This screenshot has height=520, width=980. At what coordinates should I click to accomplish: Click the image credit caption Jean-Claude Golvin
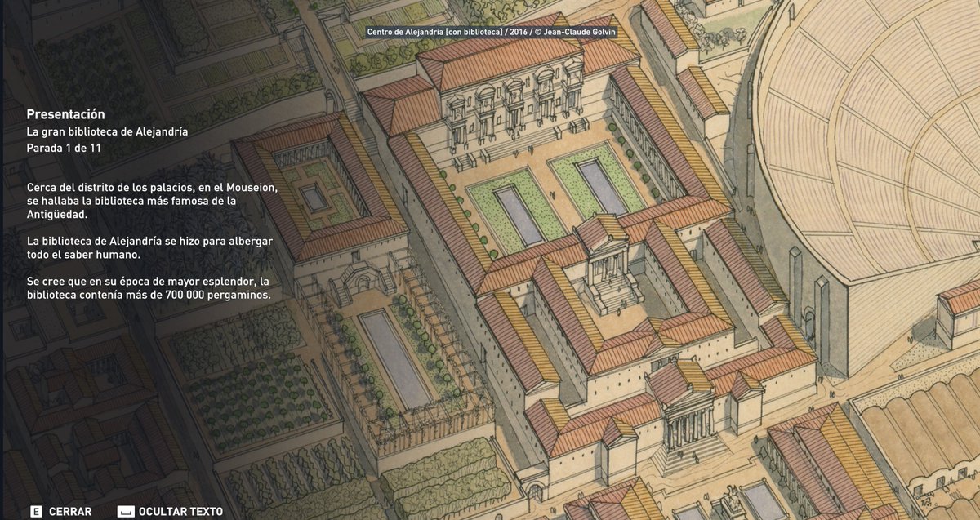pos(492,33)
